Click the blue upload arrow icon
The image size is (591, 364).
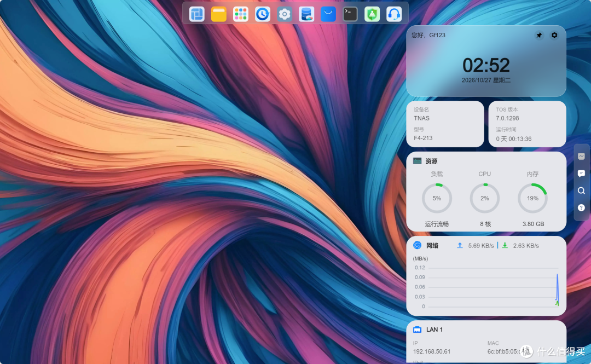coord(460,245)
